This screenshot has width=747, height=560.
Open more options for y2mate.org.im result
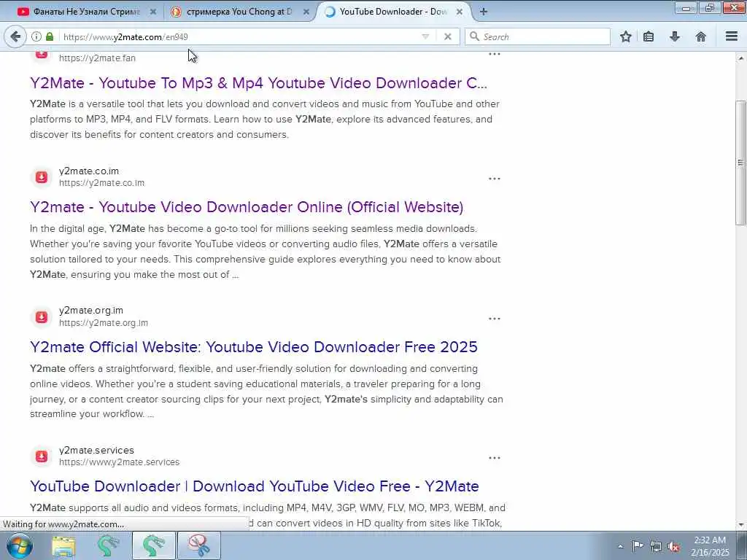tap(494, 318)
